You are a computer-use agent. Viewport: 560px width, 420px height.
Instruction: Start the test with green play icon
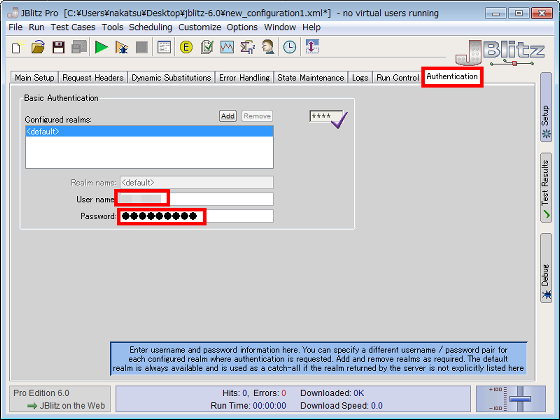tap(101, 47)
